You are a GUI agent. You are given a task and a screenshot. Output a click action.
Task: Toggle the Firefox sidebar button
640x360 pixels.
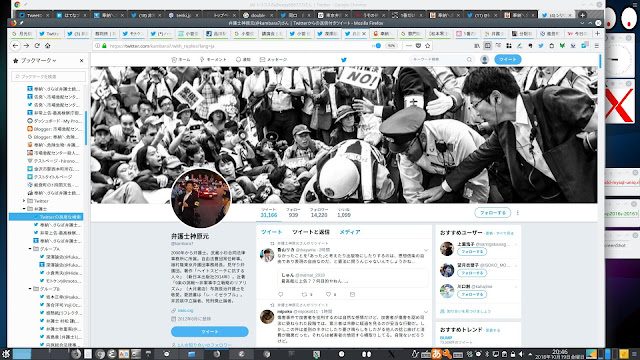tap(488, 46)
